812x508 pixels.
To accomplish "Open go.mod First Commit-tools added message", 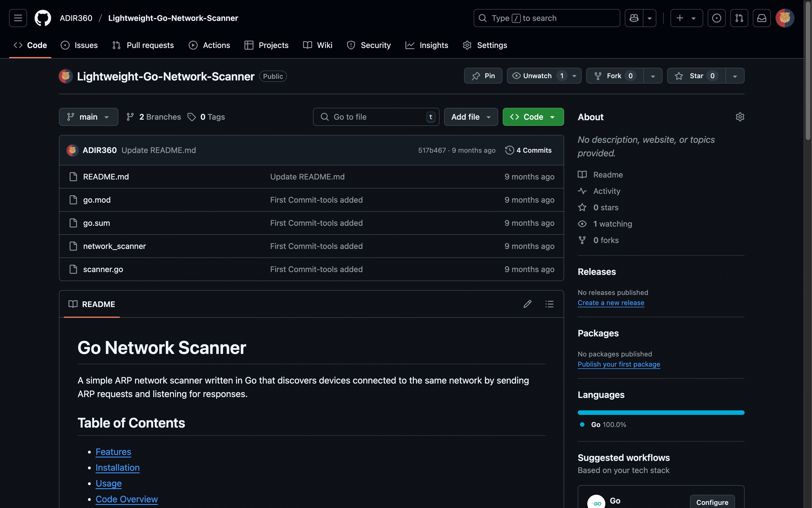I will [x=316, y=200].
